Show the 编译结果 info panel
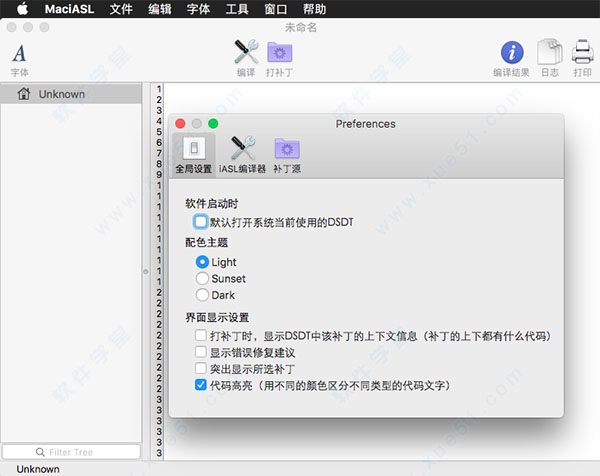This screenshot has width=600, height=476. pyautogui.click(x=511, y=58)
